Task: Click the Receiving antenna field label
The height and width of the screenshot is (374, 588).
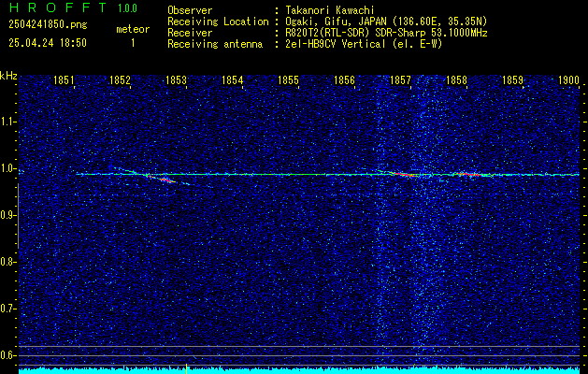Action: [x=215, y=44]
